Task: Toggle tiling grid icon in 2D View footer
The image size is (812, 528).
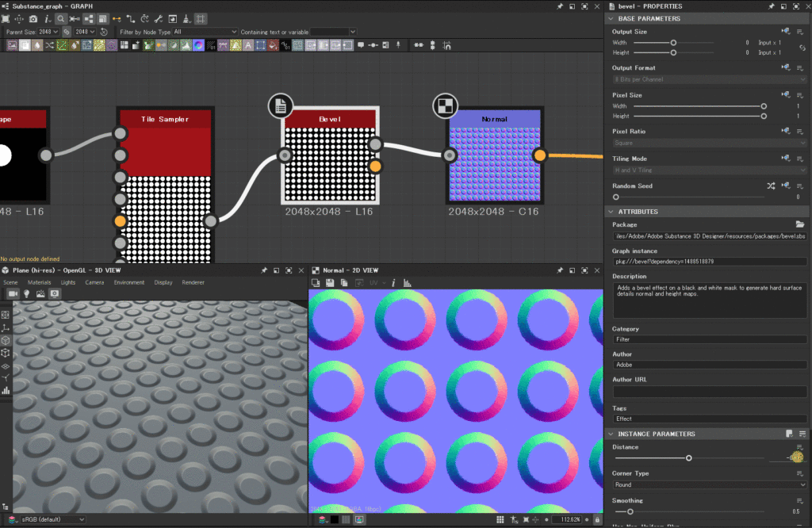Action: pos(500,520)
